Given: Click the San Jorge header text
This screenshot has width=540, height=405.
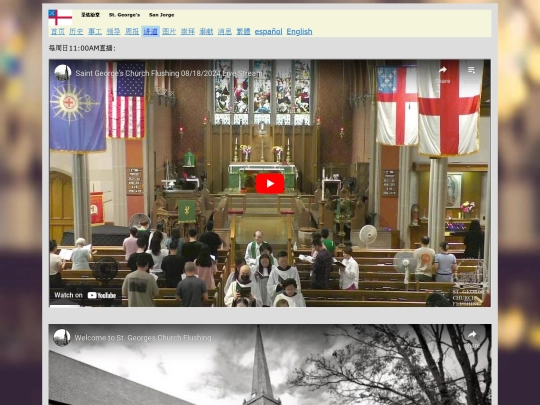Looking at the screenshot, I should (x=162, y=15).
